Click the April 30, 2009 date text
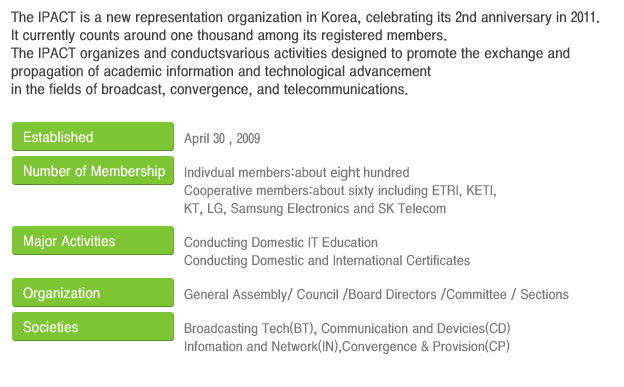The width and height of the screenshot is (624, 387). tap(222, 138)
